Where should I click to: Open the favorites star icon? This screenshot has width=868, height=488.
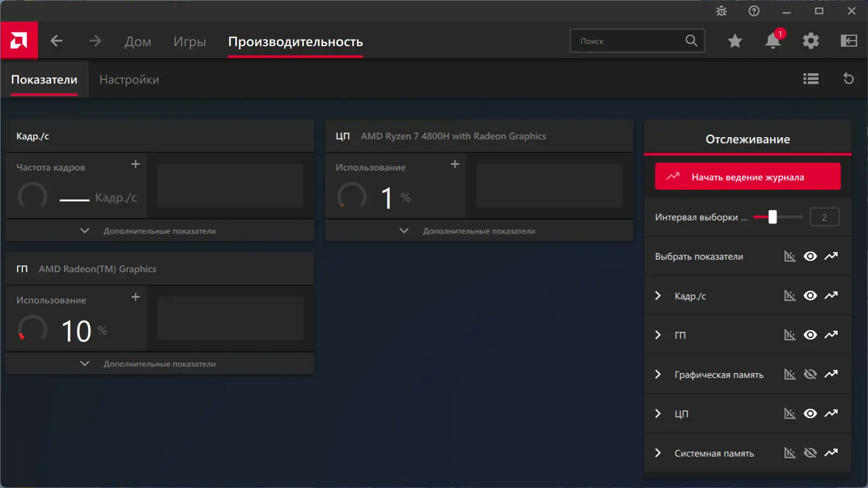tap(735, 41)
